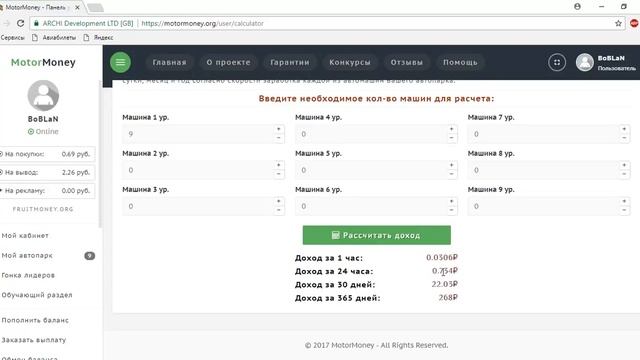
Task: Open the Главная menu item
Action: tap(169, 62)
